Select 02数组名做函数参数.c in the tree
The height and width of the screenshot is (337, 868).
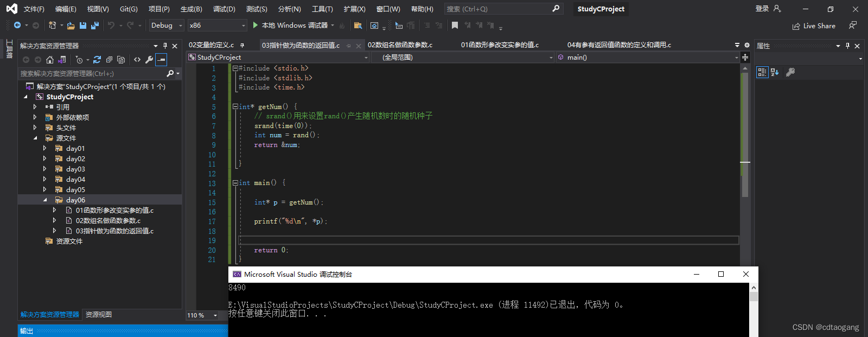point(108,220)
